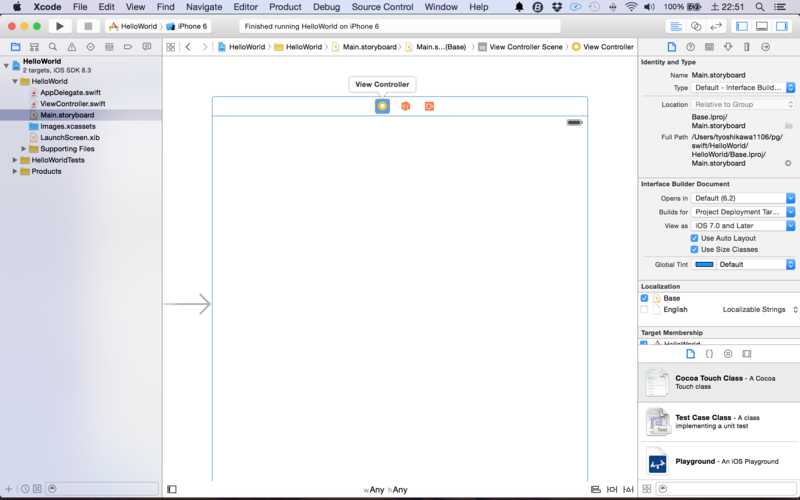Viewport: 800px width, 500px height.
Task: Uncheck the Base localization checkbox
Action: tap(644, 298)
